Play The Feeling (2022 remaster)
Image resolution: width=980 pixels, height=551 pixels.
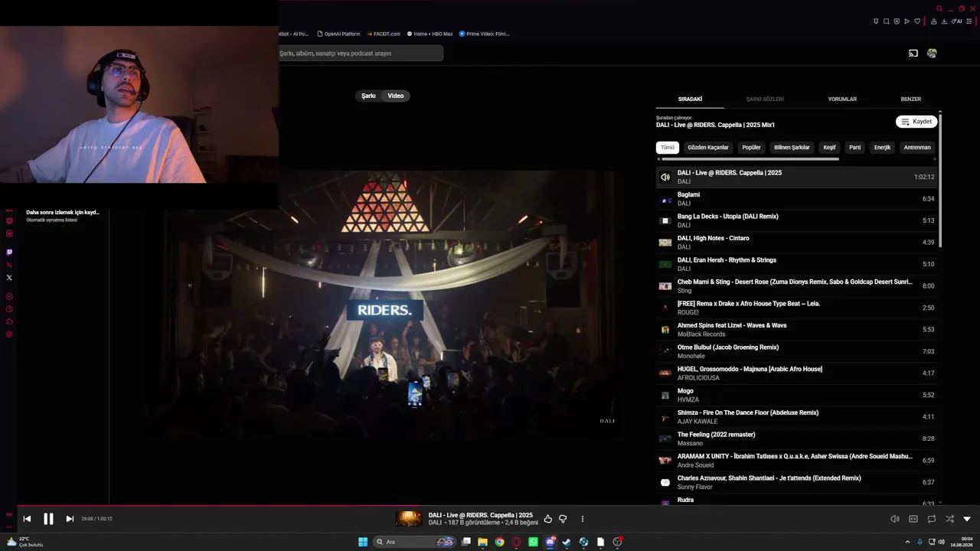click(x=796, y=439)
